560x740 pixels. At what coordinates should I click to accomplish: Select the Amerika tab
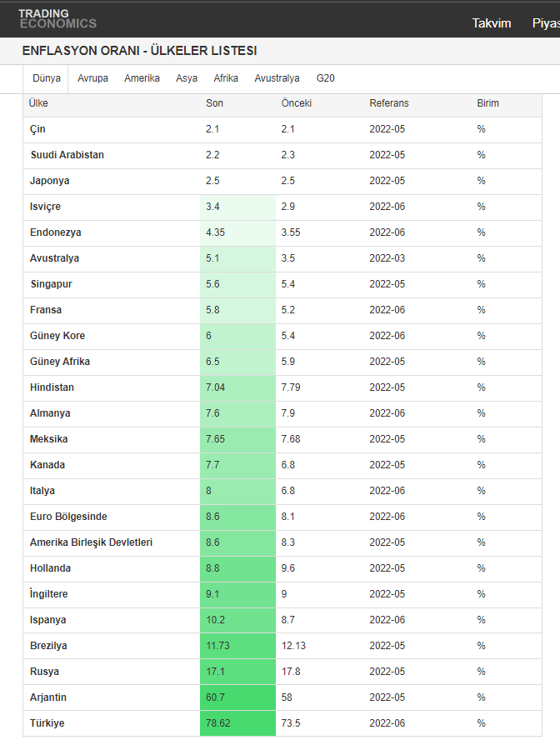pyautogui.click(x=142, y=78)
